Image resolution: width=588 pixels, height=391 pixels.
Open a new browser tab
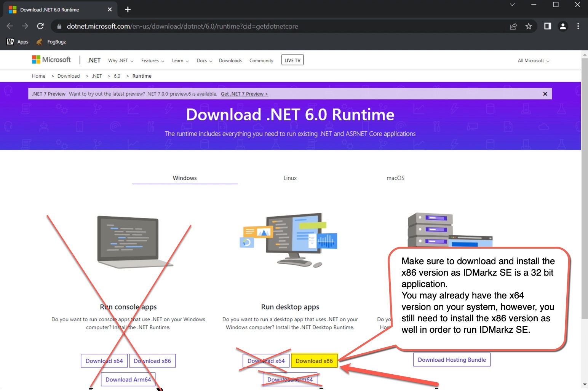(128, 10)
